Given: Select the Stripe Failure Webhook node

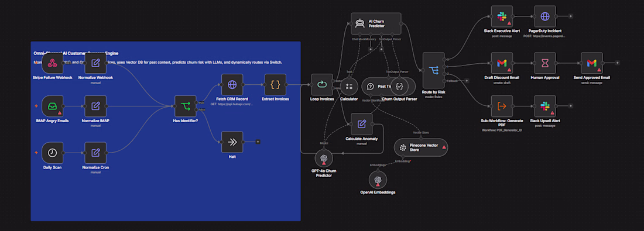Looking at the screenshot, I should point(52,63).
